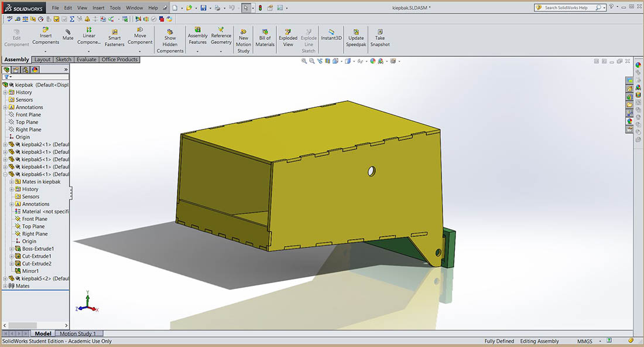
Task: Switch to the Sketch tab
Action: coord(63,60)
